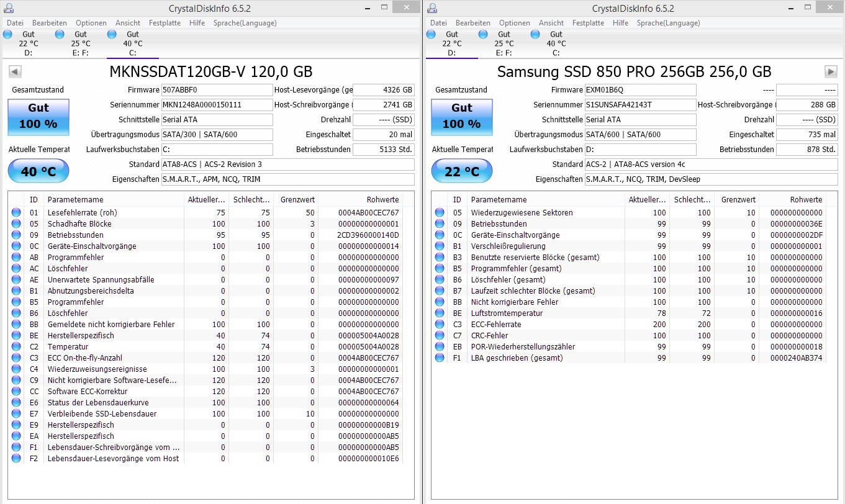This screenshot has height=504, width=845.
Task: Select raw value 2CD3960000140D
Action: coord(368,235)
